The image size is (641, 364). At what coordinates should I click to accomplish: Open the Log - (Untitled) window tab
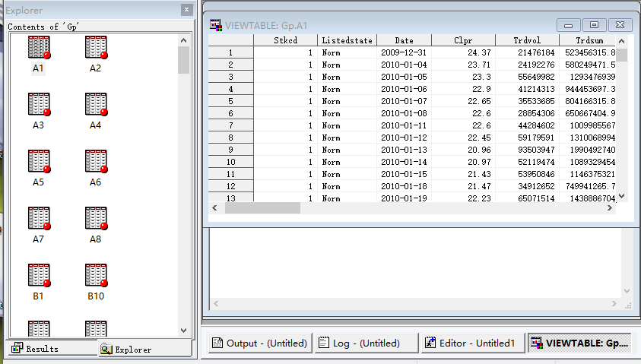pos(367,343)
